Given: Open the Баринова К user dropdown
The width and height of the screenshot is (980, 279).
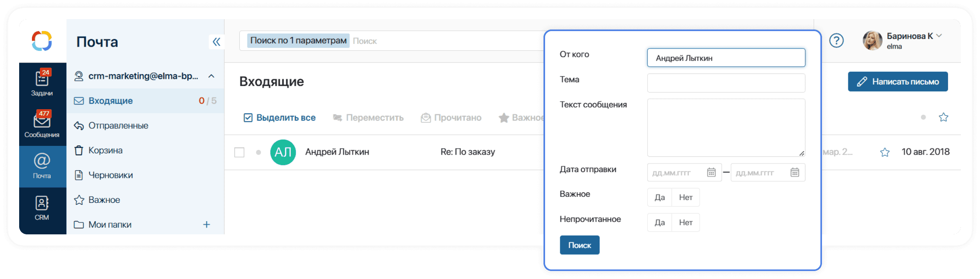Looking at the screenshot, I should pyautogui.click(x=939, y=36).
